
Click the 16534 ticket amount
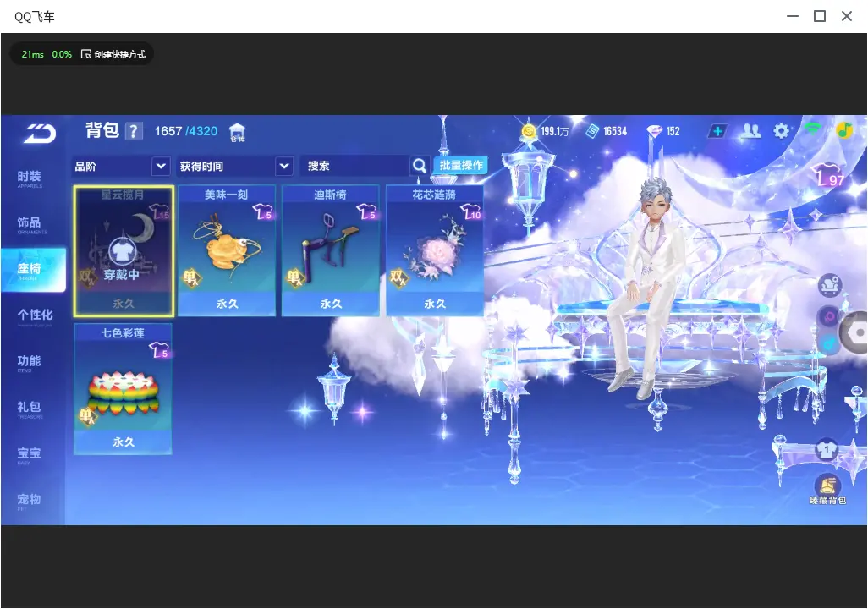[x=615, y=132]
